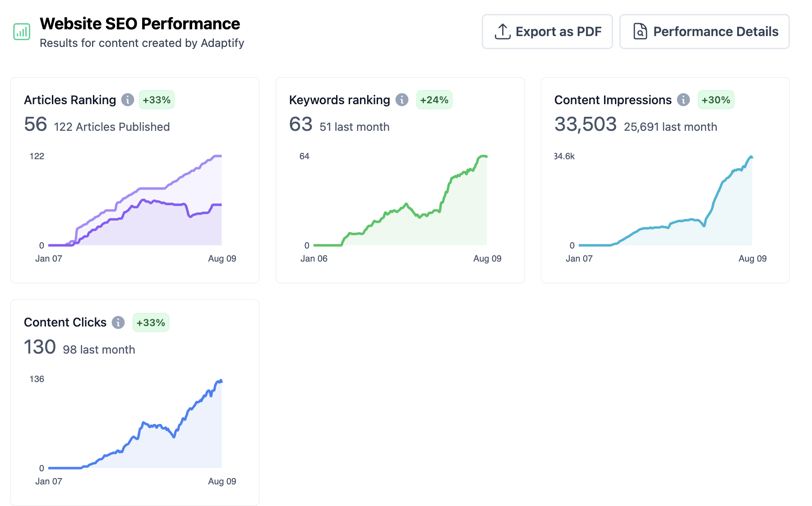Image resolution: width=812 pixels, height=506 pixels.
Task: Click the +24% badge on Keywords ranking
Action: [434, 100]
